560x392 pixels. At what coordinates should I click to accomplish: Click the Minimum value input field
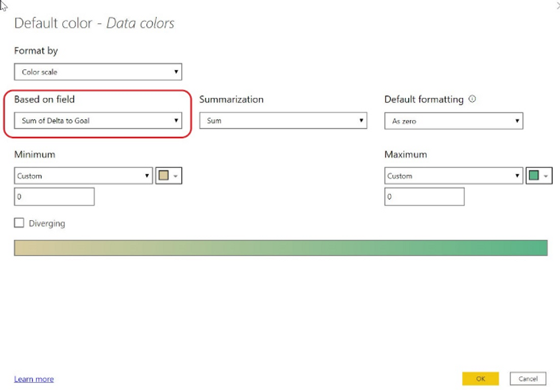54,196
